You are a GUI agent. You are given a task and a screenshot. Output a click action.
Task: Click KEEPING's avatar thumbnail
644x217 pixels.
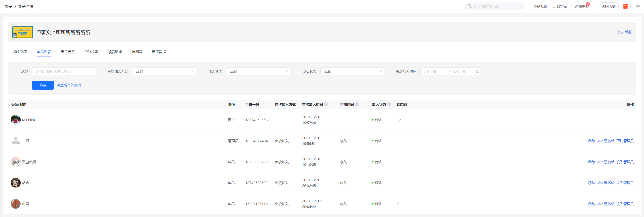pos(16,120)
